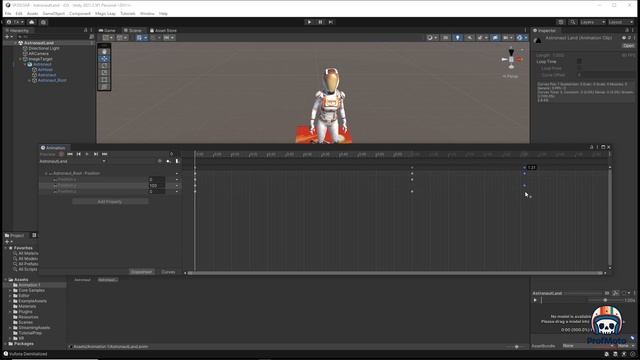Click the Open button in the Inspector

click(x=628, y=46)
